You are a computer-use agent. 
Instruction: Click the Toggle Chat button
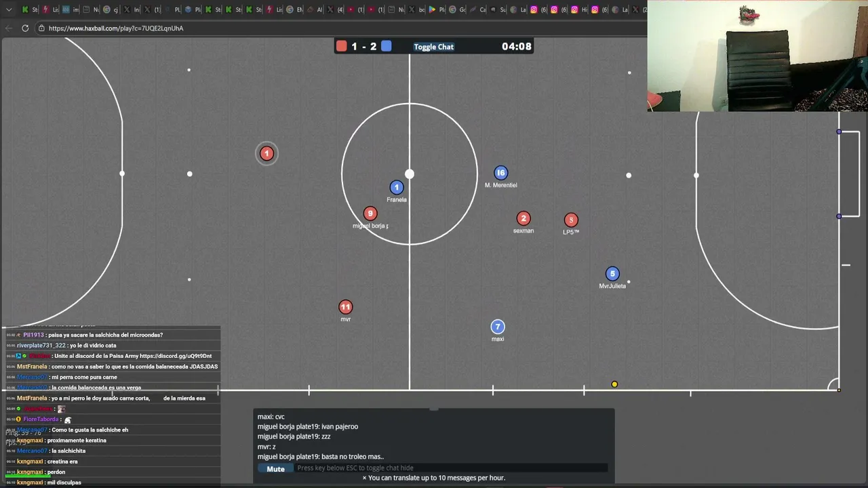click(x=434, y=47)
